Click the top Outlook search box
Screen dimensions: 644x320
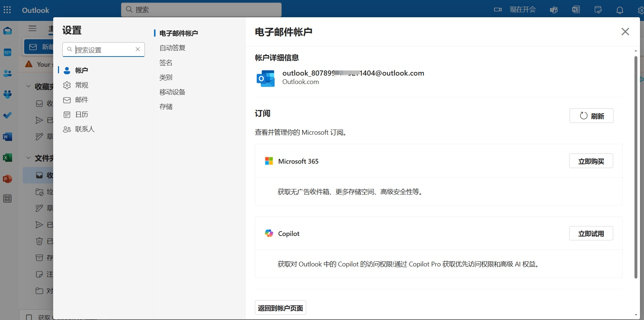point(201,10)
